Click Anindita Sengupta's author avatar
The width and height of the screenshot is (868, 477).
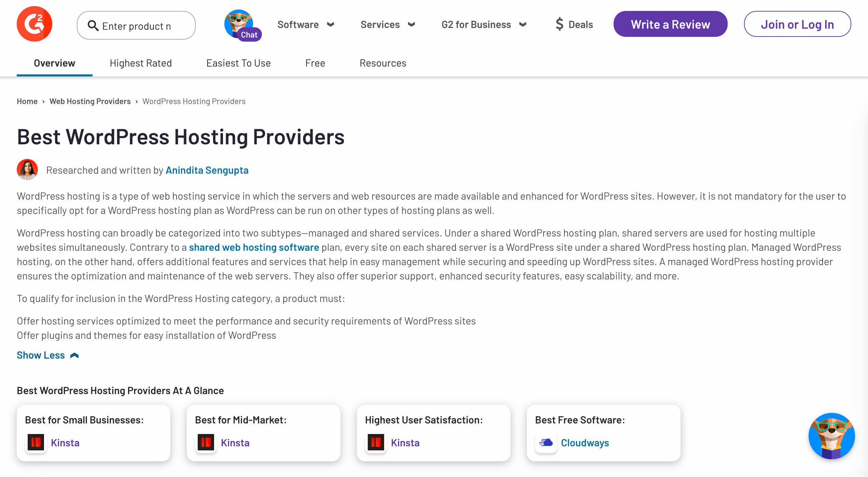(27, 170)
